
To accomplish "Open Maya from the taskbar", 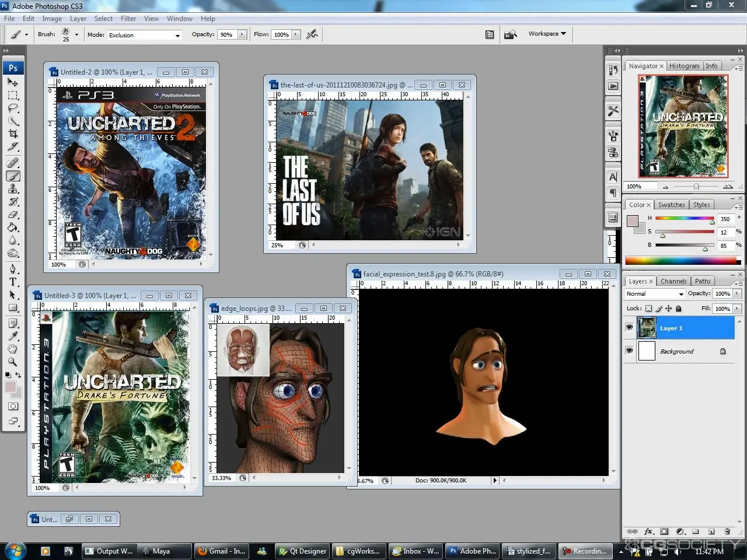I will pyautogui.click(x=166, y=551).
